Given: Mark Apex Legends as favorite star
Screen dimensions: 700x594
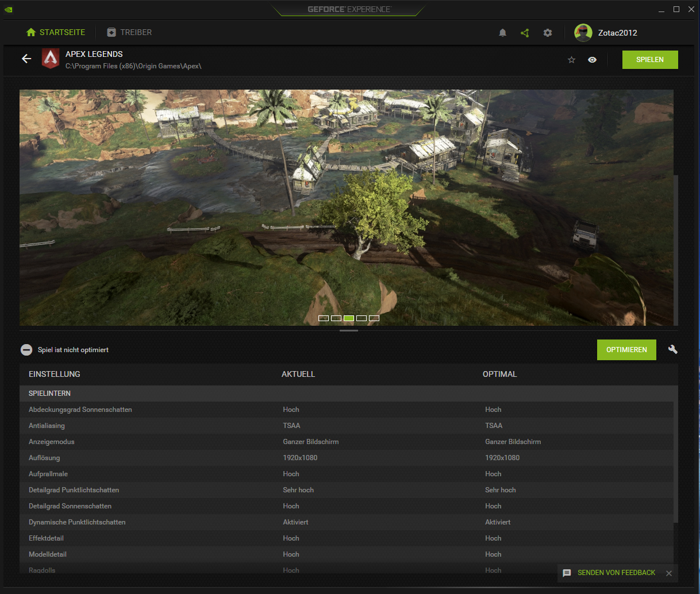Looking at the screenshot, I should pos(572,60).
